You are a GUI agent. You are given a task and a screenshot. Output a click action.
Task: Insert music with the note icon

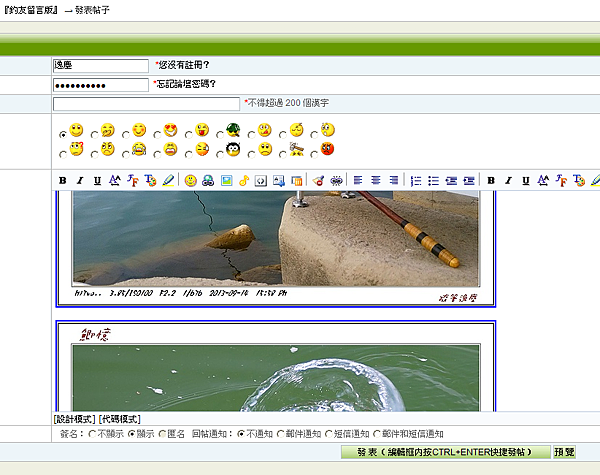coord(244,180)
